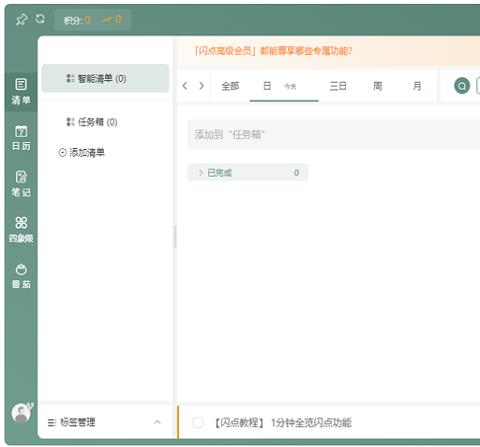
Task: Tick the 闪点教程 task checkbox
Action: click(198, 422)
